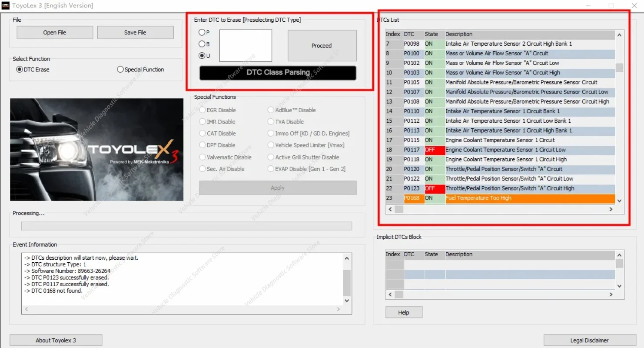Open a file with the Open File button

tap(55, 33)
